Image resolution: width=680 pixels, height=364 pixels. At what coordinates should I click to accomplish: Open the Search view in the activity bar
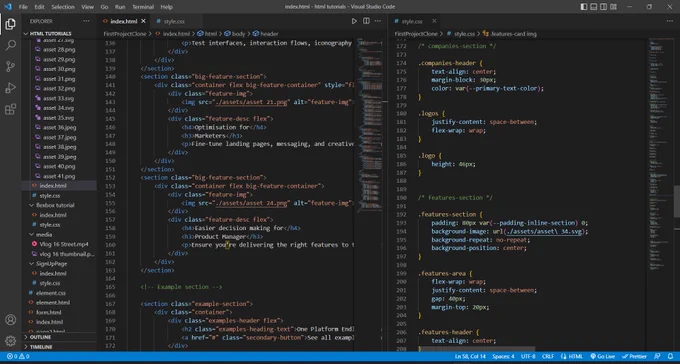(10, 45)
